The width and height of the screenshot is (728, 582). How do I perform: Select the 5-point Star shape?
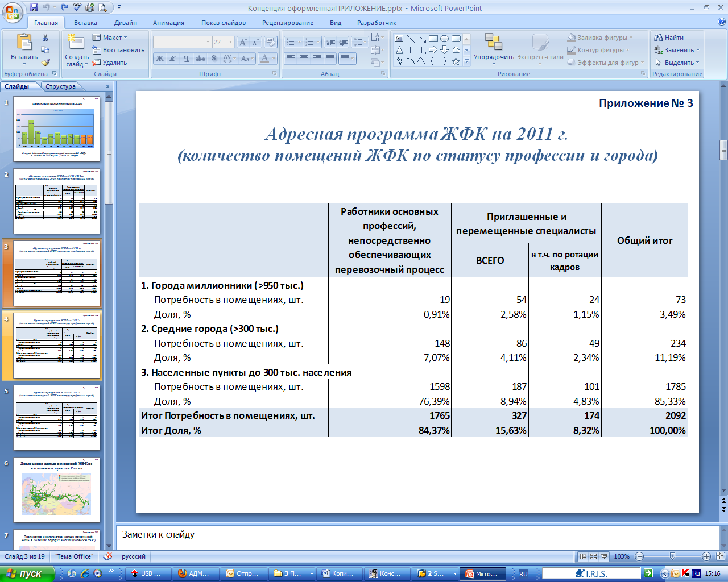(456, 61)
